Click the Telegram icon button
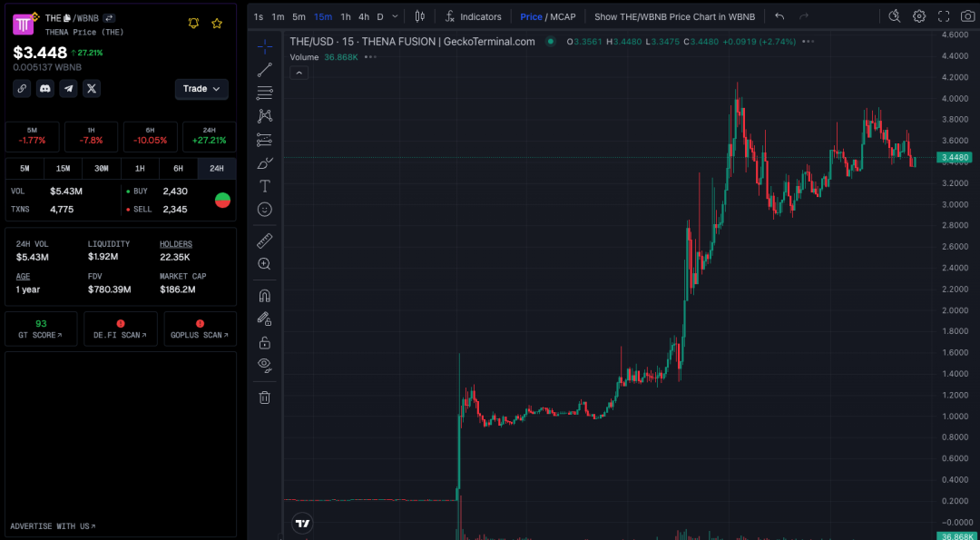This screenshot has width=980, height=540. click(x=69, y=88)
